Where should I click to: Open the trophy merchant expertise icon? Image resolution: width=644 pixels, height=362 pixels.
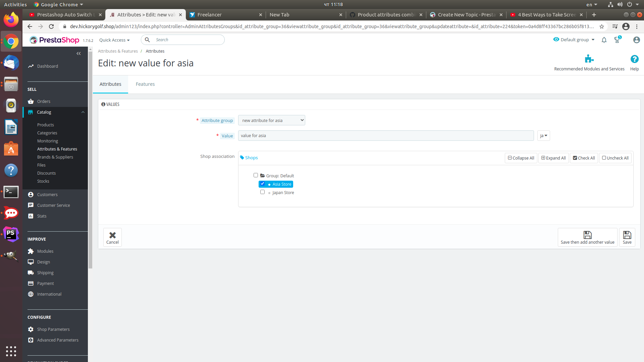coord(617,40)
